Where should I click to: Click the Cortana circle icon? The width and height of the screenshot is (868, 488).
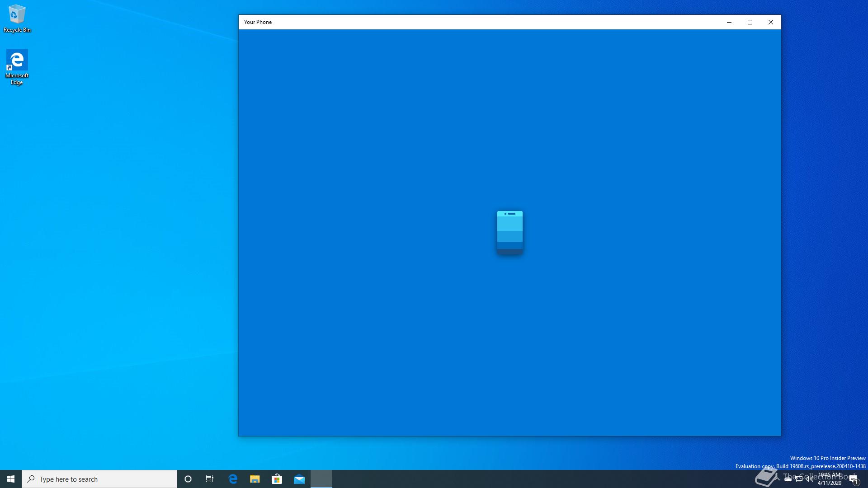188,479
